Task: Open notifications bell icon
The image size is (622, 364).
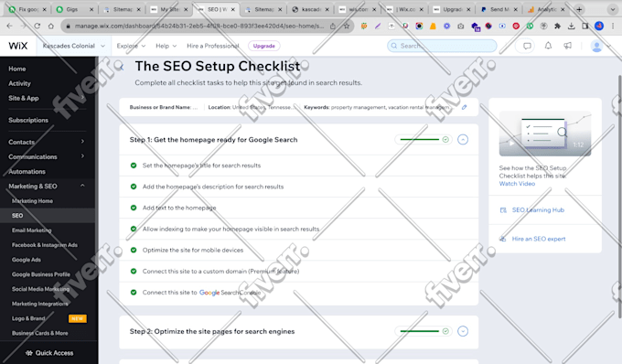Action: [x=548, y=46]
